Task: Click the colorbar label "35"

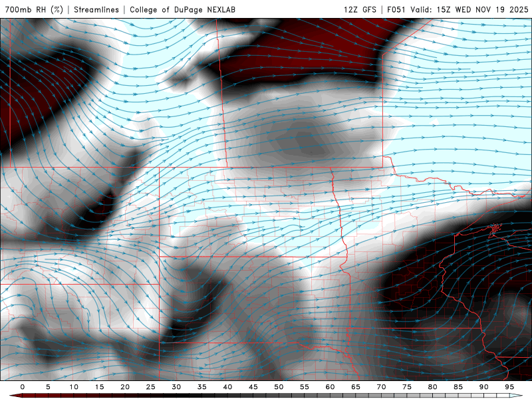Action: (x=202, y=387)
